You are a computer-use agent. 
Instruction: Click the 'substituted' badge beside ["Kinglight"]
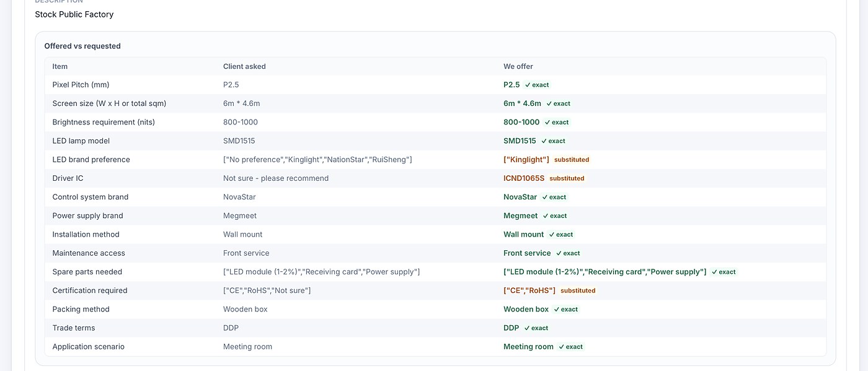point(572,159)
